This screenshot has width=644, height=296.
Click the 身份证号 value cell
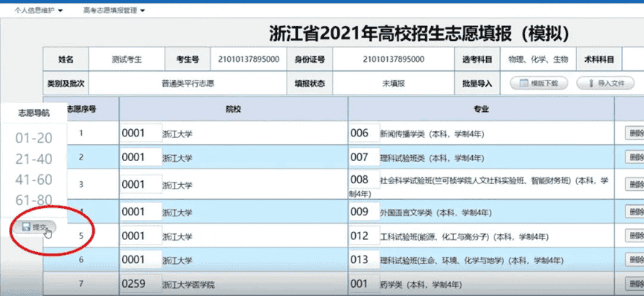click(x=393, y=59)
